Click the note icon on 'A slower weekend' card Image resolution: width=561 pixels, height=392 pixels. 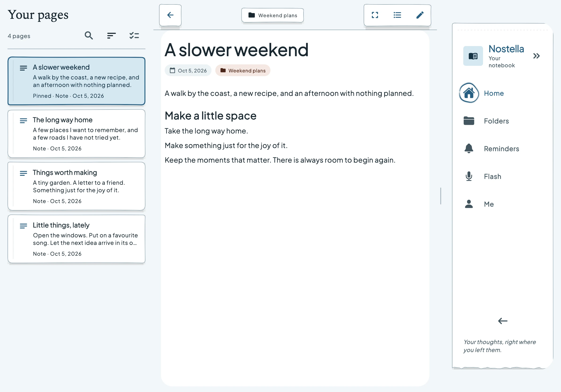pos(23,68)
